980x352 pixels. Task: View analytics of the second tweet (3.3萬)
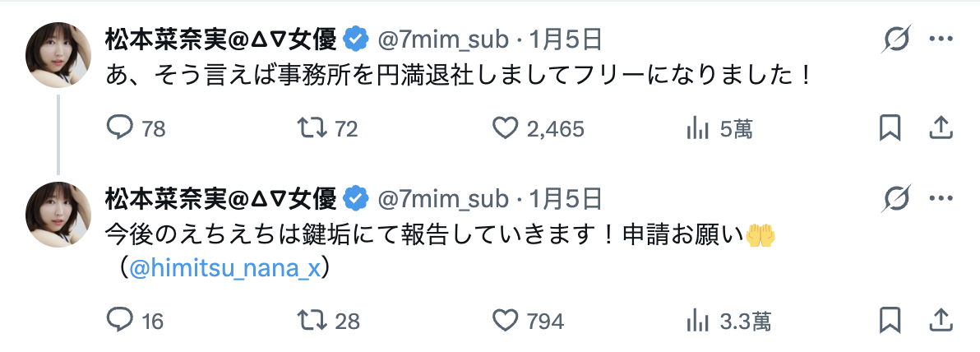click(x=697, y=320)
